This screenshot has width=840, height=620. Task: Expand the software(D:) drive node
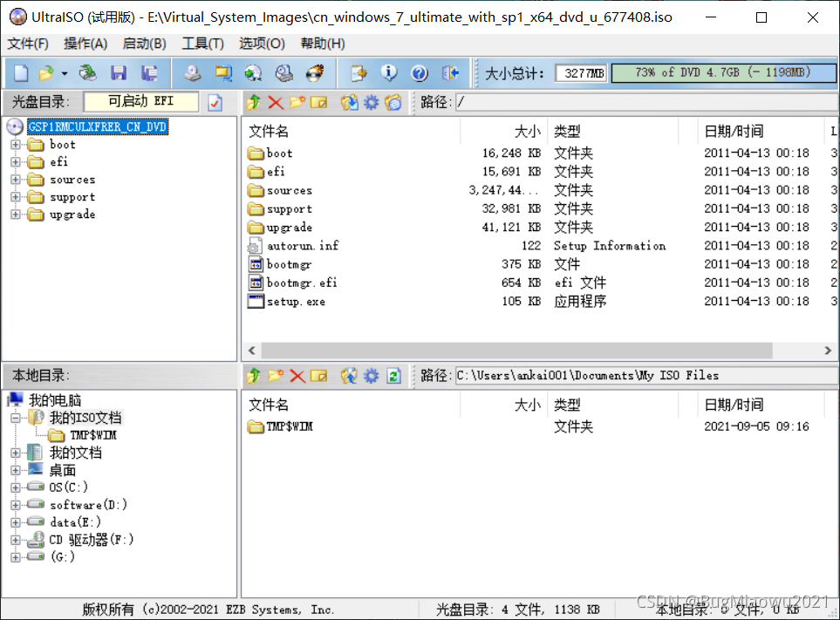pyautogui.click(x=16, y=505)
